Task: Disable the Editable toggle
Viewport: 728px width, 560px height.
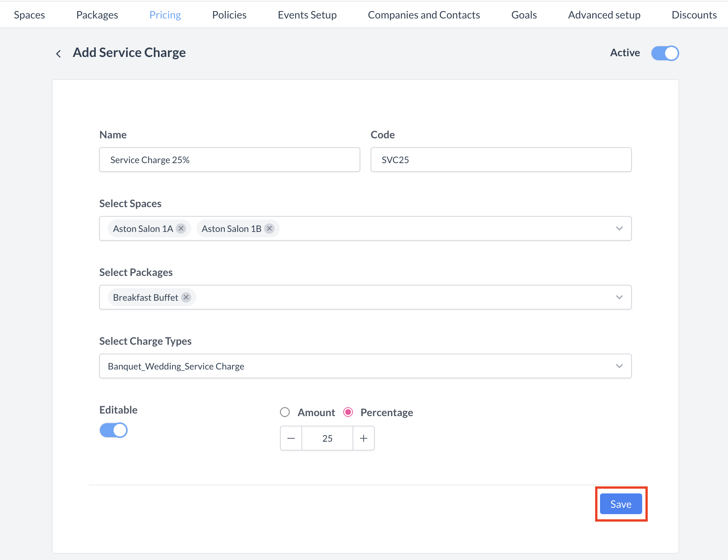Action: (113, 430)
